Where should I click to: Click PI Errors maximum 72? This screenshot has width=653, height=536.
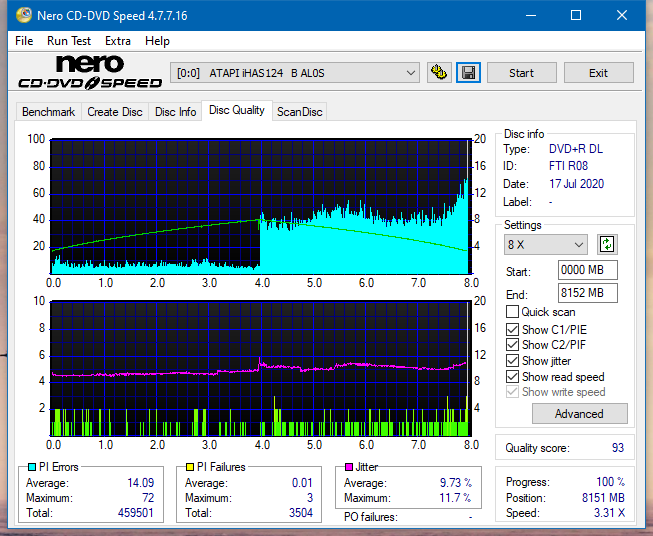pos(148,498)
